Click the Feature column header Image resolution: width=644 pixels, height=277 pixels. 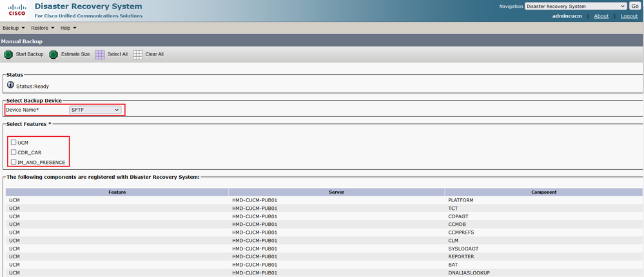[x=117, y=192]
